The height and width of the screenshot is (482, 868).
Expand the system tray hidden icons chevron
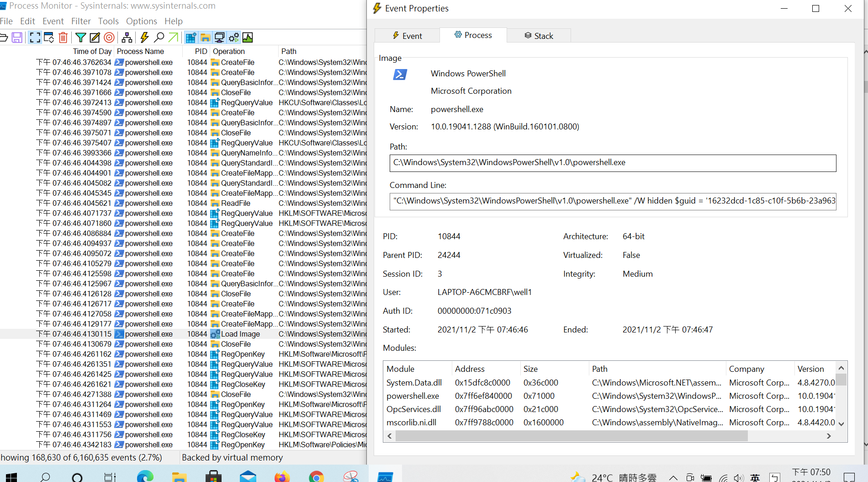click(x=673, y=478)
